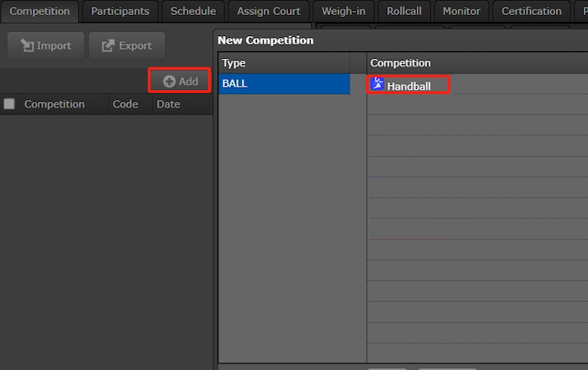Select the Competition tab
Image resolution: width=588 pixels, height=370 pixels.
pos(39,11)
